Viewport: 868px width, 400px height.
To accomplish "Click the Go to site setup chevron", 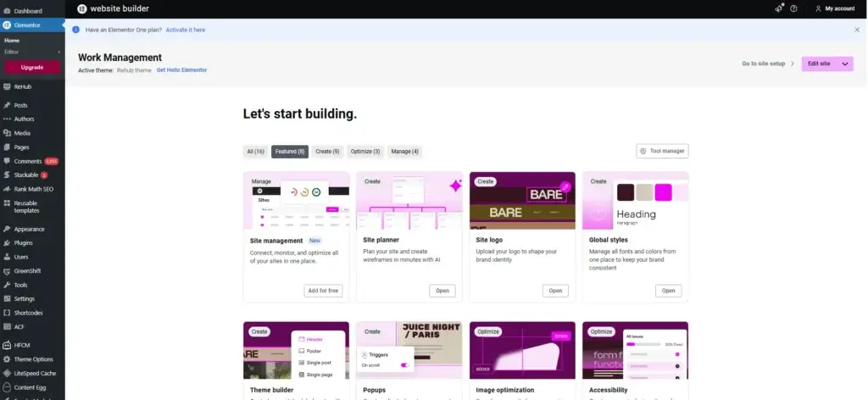I will (793, 64).
